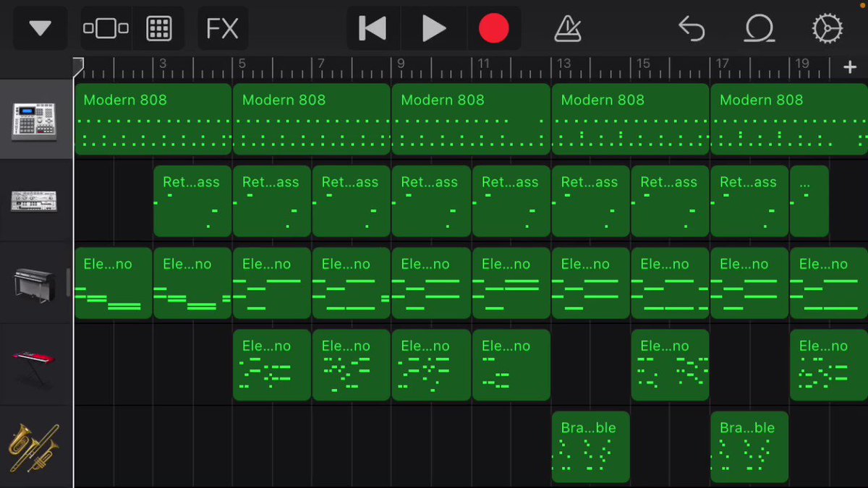The height and width of the screenshot is (488, 868).
Task: Select the brass ensemble track icon
Action: click(34, 448)
